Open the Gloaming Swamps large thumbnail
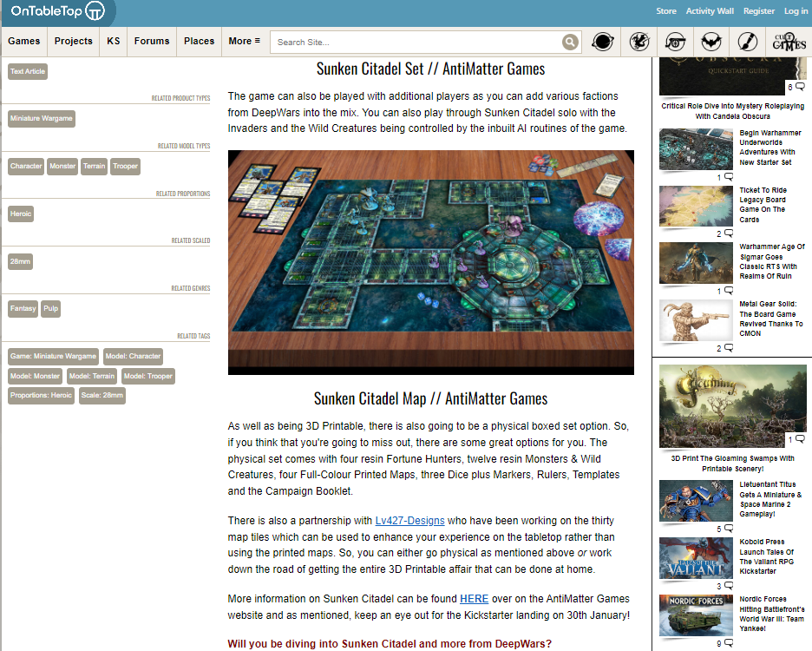Image resolution: width=812 pixels, height=651 pixels. click(x=733, y=406)
